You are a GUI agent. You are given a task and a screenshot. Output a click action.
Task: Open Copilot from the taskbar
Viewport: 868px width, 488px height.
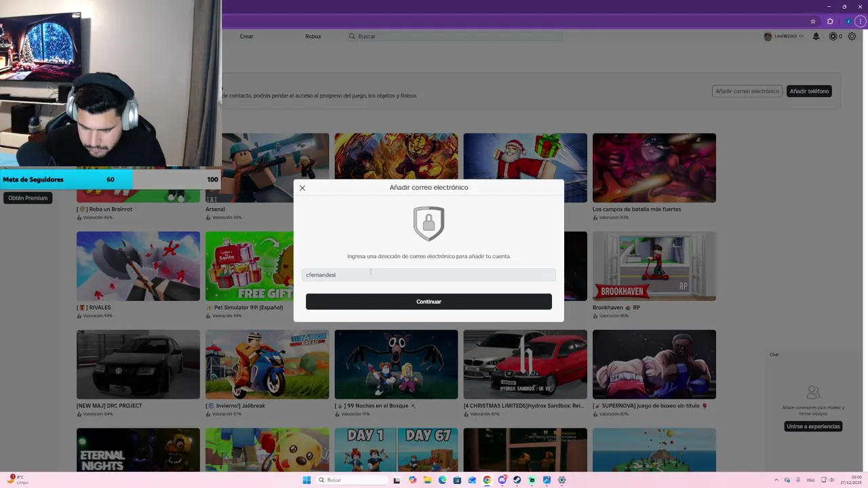point(412,480)
